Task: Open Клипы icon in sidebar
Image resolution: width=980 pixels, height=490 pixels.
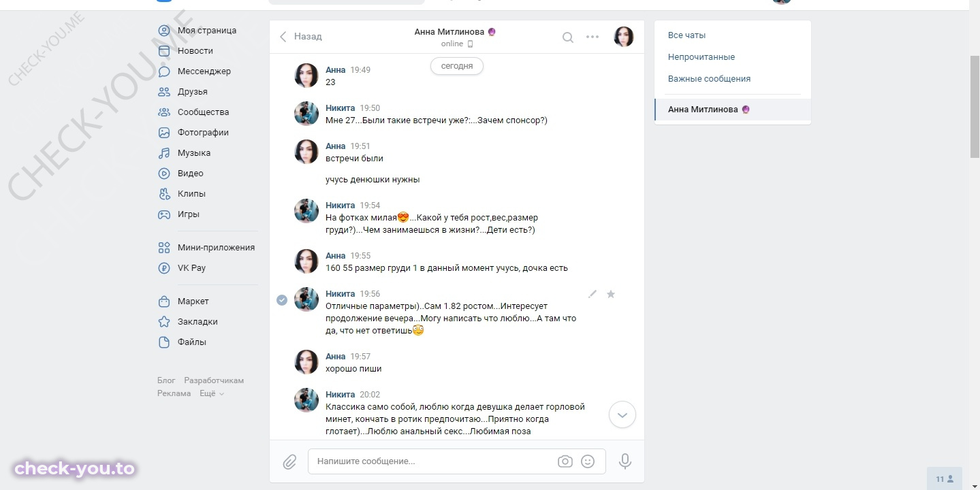Action: (164, 194)
